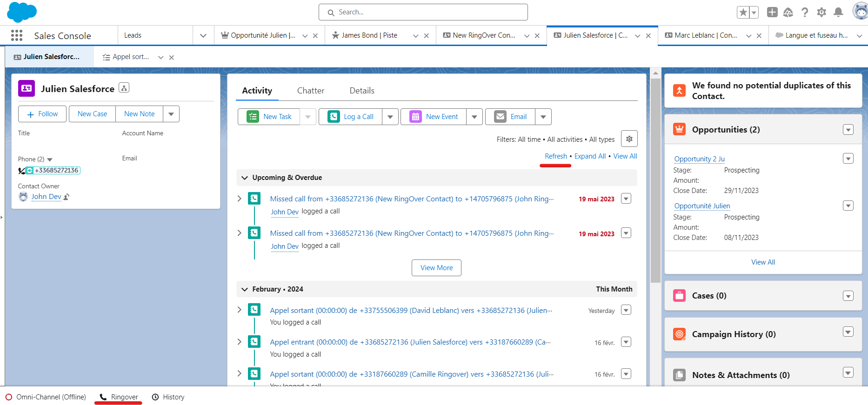Open Opportunité Julien opportunity link
This screenshot has height=405, width=868.
(702, 206)
